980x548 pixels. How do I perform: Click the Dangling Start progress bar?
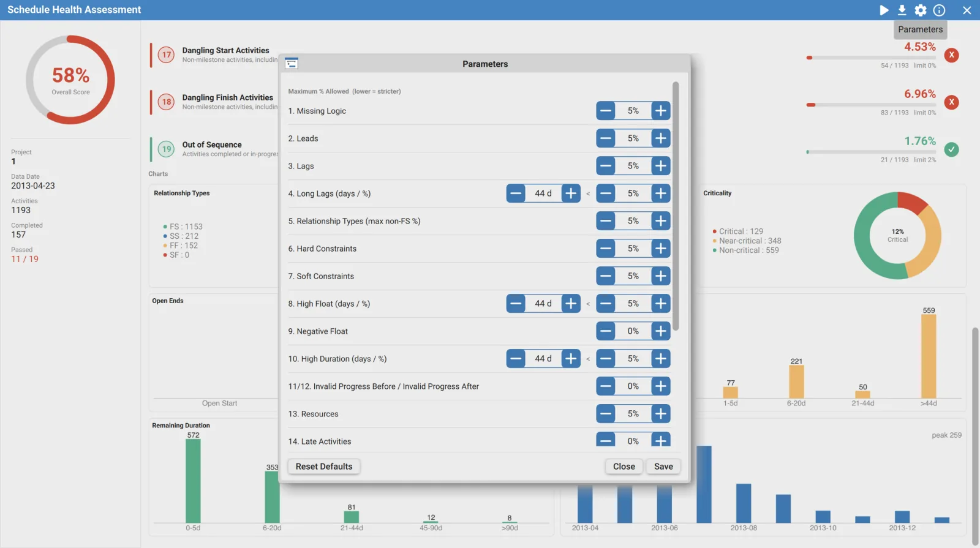point(871,58)
